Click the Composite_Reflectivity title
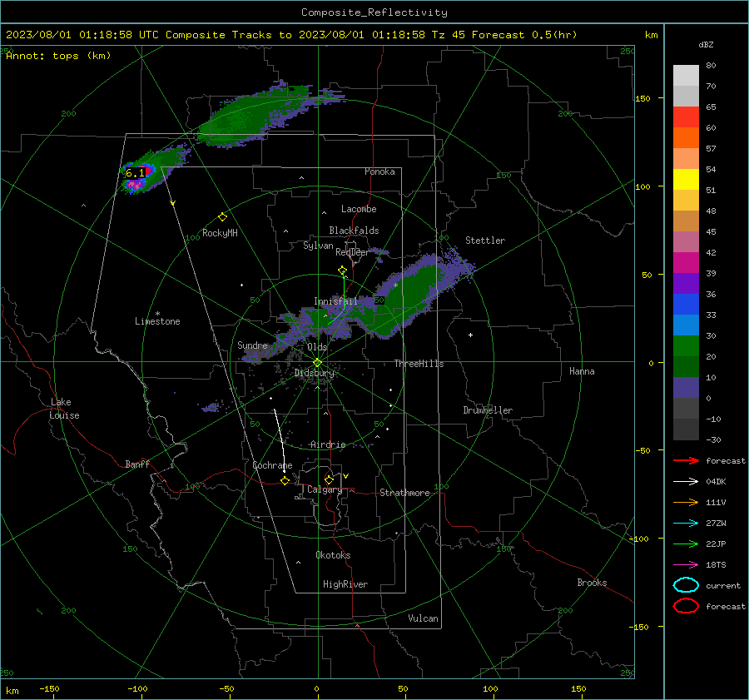749x700 pixels. point(374,12)
